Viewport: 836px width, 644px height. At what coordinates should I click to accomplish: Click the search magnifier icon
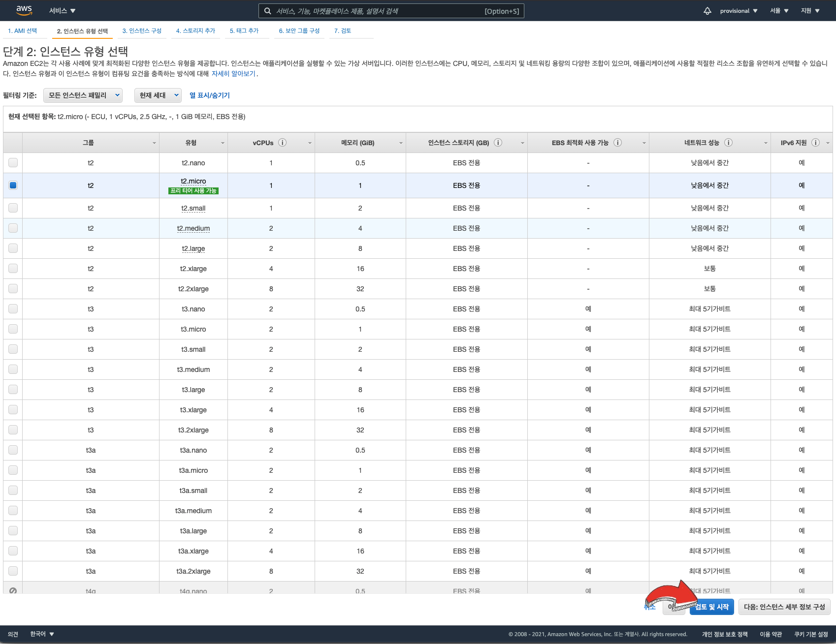(x=267, y=11)
